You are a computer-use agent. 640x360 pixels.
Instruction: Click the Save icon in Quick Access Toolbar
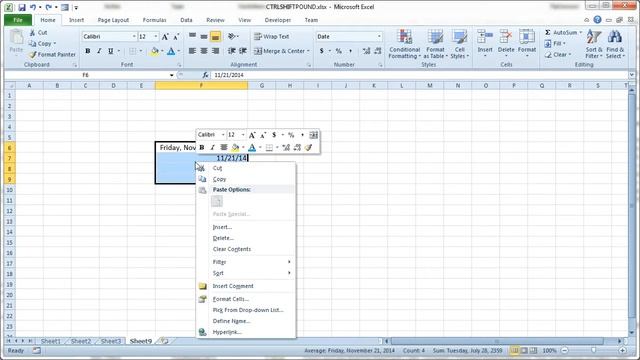tap(22, 7)
